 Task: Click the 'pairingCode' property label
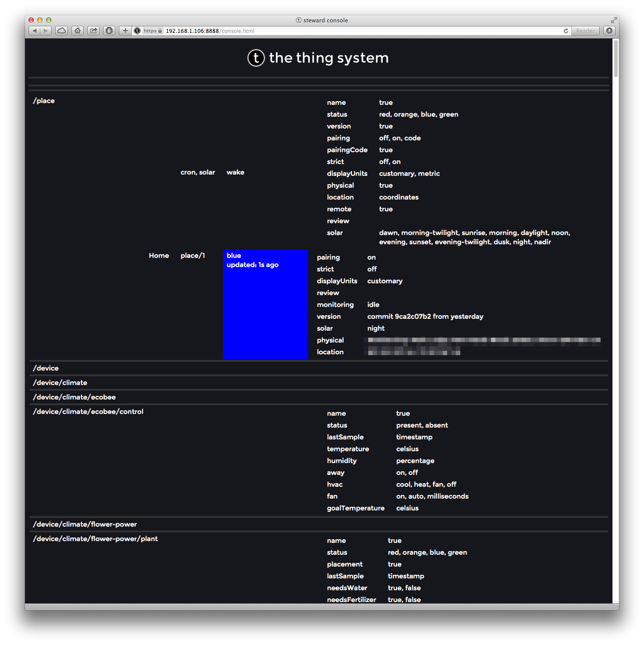point(347,150)
